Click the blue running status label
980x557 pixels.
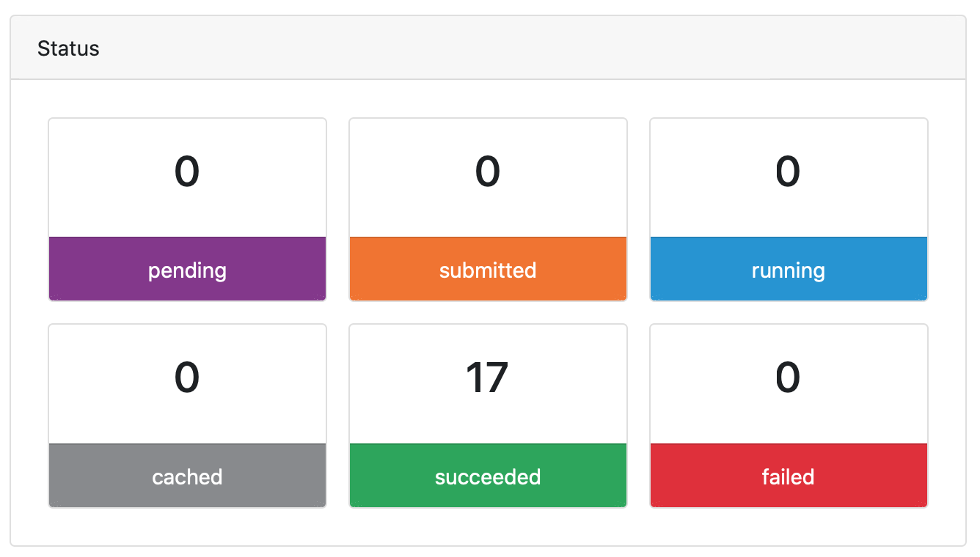pos(789,270)
